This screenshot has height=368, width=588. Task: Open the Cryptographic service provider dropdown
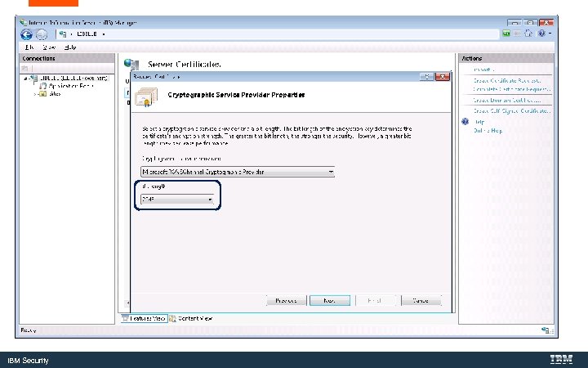coord(238,172)
